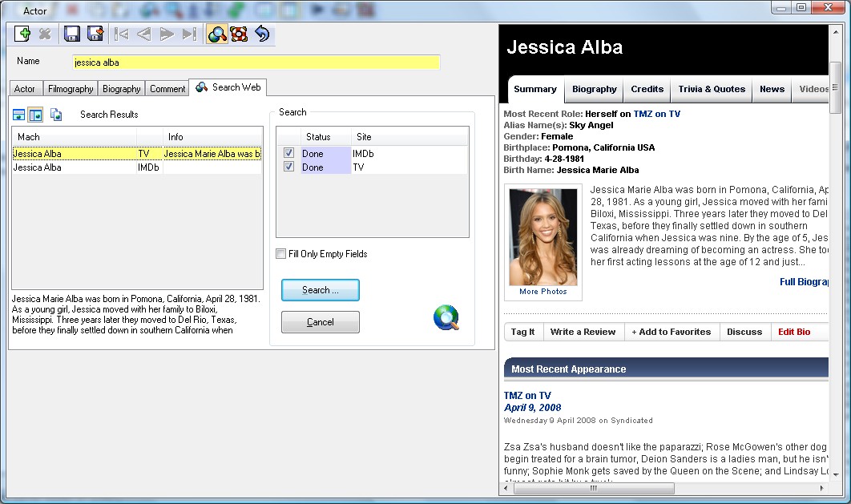Open TMZ on TV under Most Recent Appearance
Screen dimensions: 851x504
(x=527, y=396)
